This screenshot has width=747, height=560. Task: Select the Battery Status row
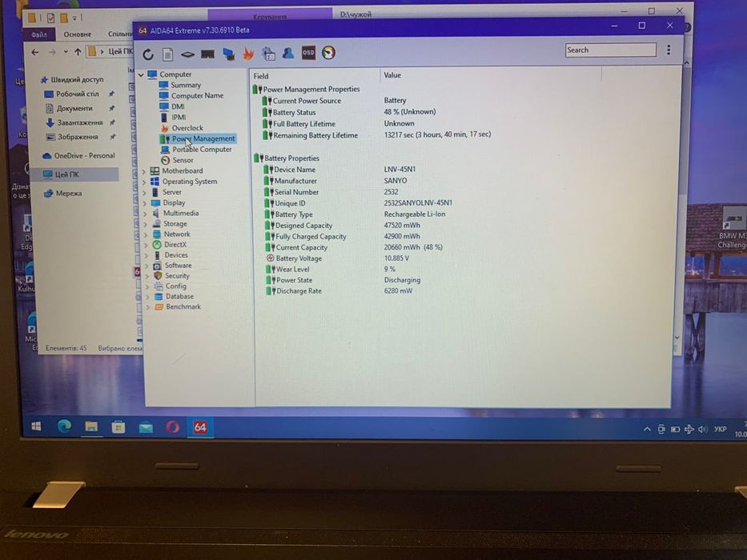(x=349, y=112)
